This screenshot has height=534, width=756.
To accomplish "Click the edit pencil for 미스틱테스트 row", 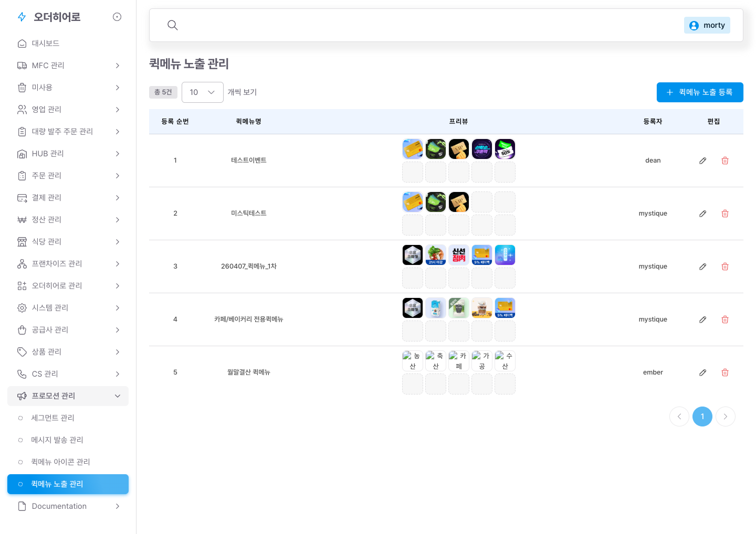I will click(703, 213).
